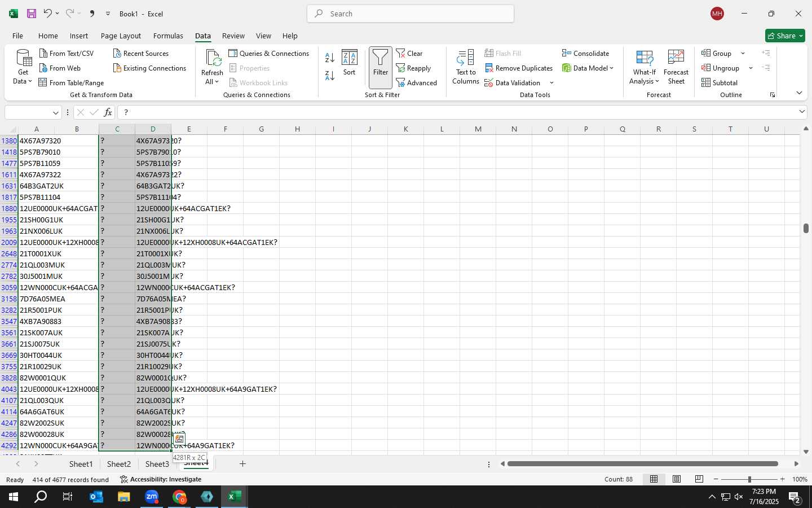Expand the Ungroup dropdown arrow
This screenshot has height=508, width=812.
[x=751, y=68]
